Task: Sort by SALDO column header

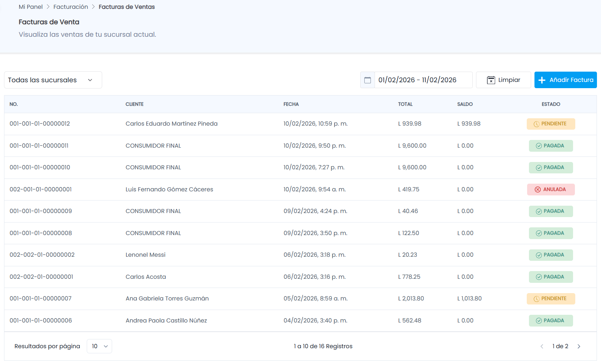Action: [465, 104]
